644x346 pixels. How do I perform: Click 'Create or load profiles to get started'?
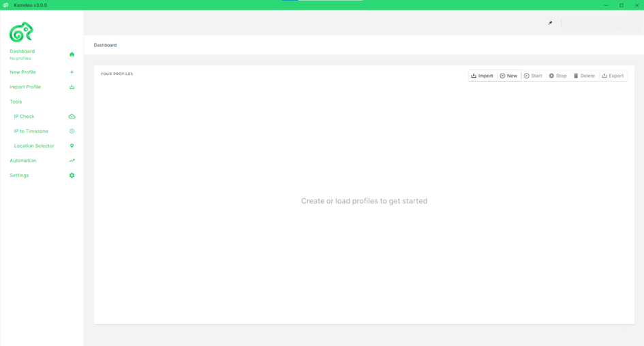click(x=365, y=201)
